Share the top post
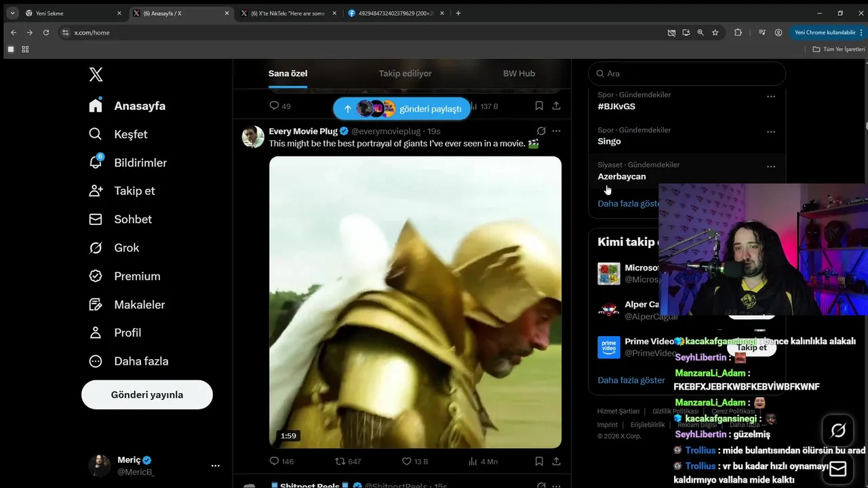The height and width of the screenshot is (488, 868). (556, 106)
